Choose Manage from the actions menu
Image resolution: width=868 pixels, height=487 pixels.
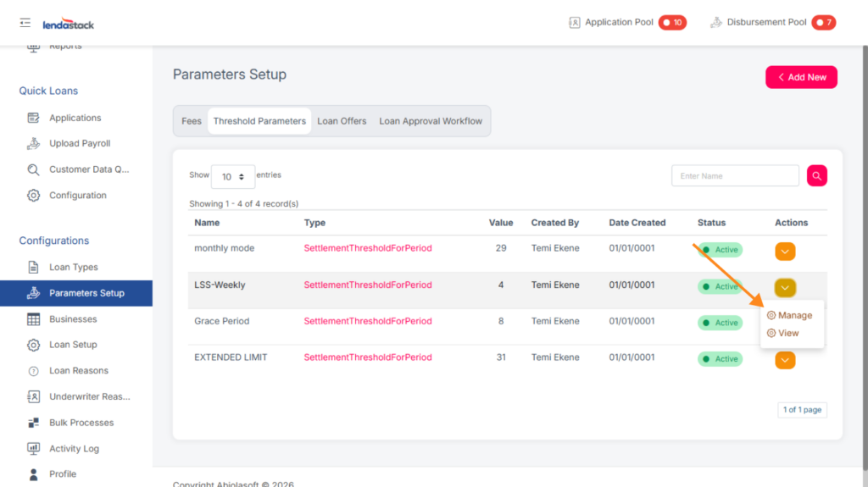click(794, 315)
